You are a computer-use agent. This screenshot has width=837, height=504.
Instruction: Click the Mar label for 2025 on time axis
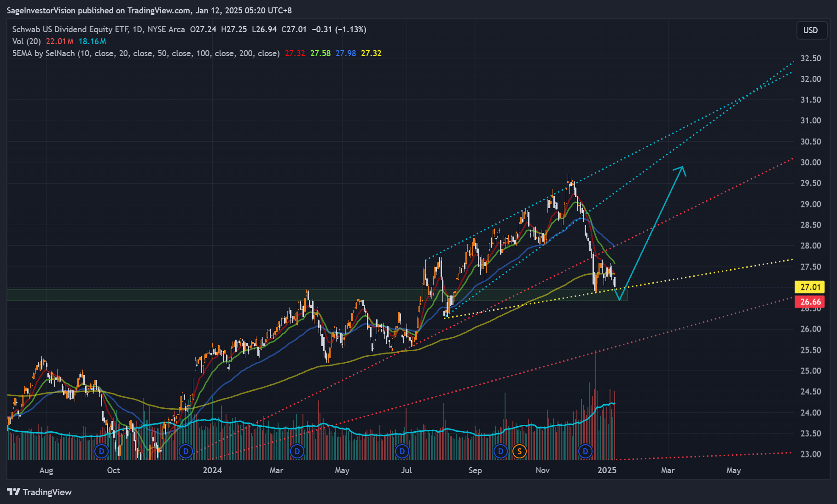(x=668, y=470)
